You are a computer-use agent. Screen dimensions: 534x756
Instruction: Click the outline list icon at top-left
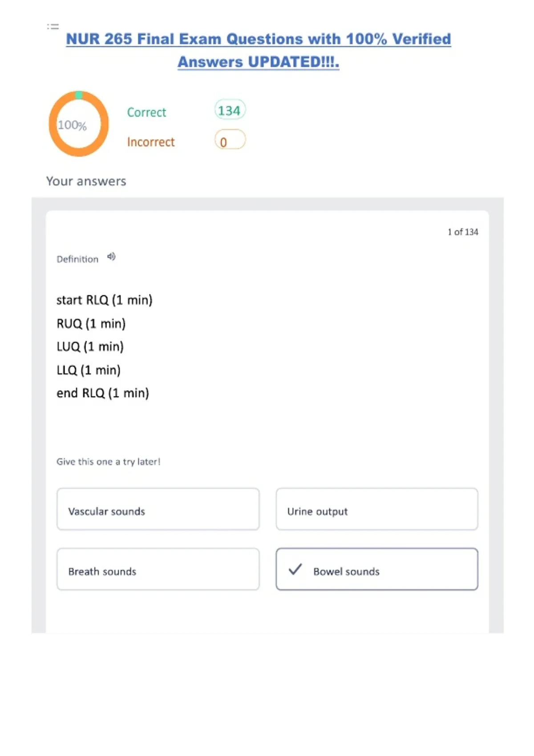pos(53,27)
